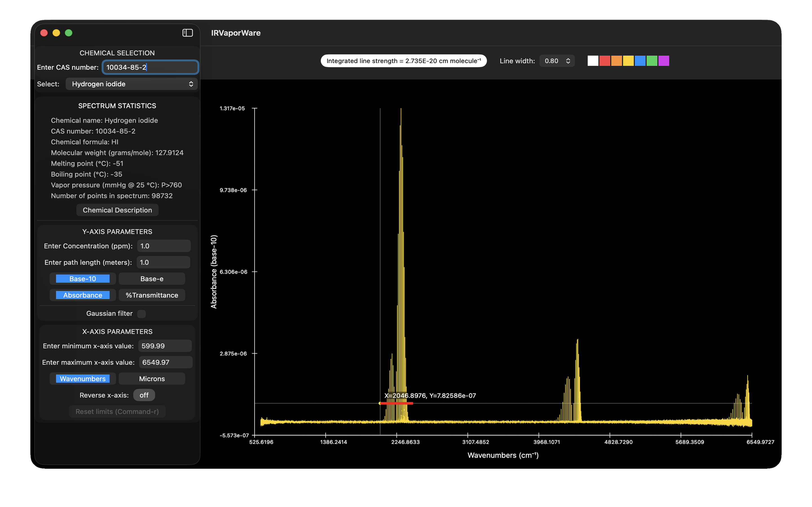Image resolution: width=812 pixels, height=507 pixels.
Task: Switch y-axis to %Transmittance
Action: [x=152, y=295]
